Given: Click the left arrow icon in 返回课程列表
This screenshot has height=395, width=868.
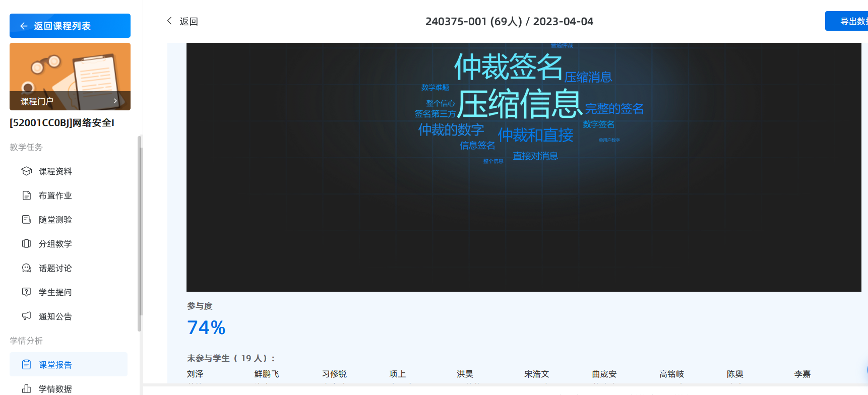Looking at the screenshot, I should click(x=24, y=26).
